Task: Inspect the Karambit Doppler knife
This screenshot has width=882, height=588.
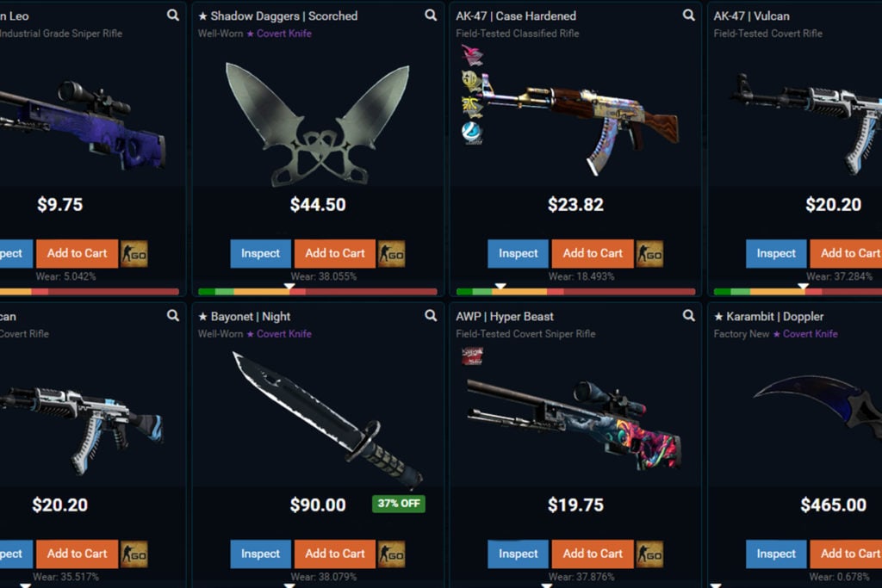Action: click(776, 554)
